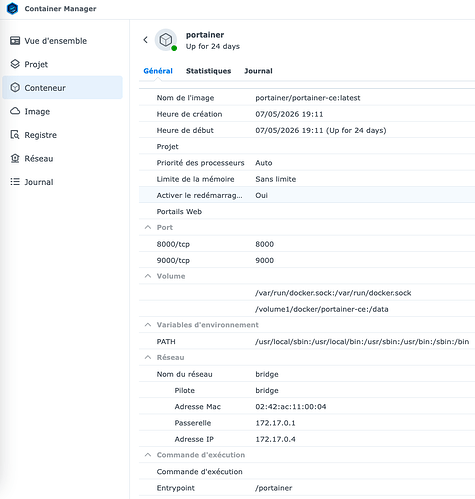Open the Image cloud icon
This screenshot has width=475, height=499.
(15, 111)
